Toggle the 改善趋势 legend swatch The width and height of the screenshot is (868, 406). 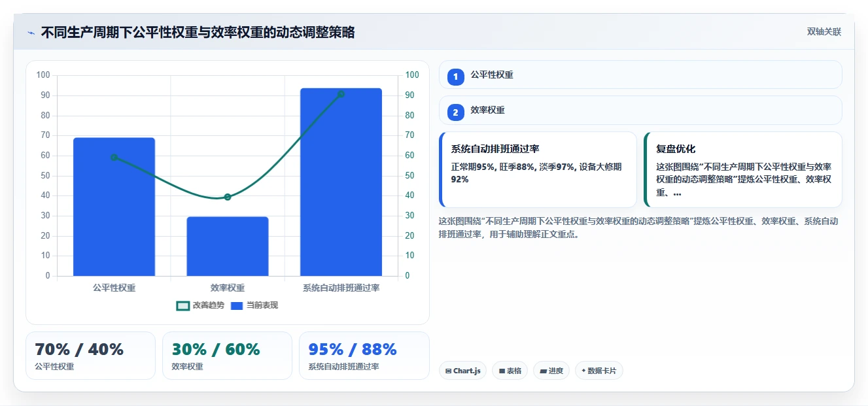183,305
